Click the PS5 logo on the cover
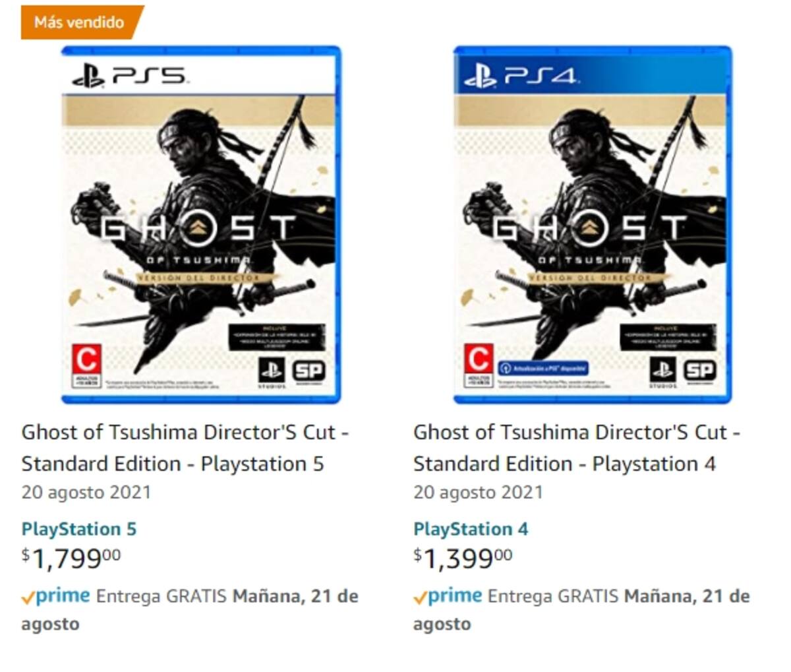The width and height of the screenshot is (791, 672). pyautogui.click(x=129, y=76)
